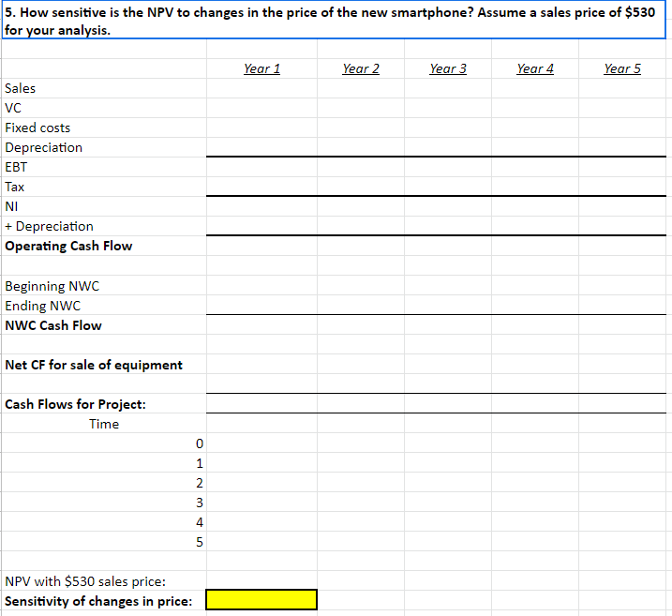This screenshot has width=672, height=616.
Task: Click the Year 2 NWC Cash Flow cell
Action: pos(361,325)
